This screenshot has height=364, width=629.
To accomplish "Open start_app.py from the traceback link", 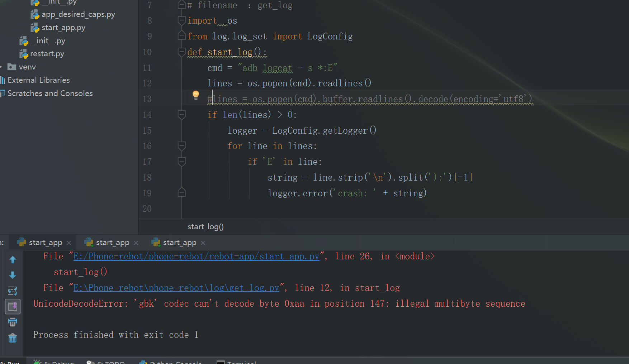I will [x=196, y=256].
